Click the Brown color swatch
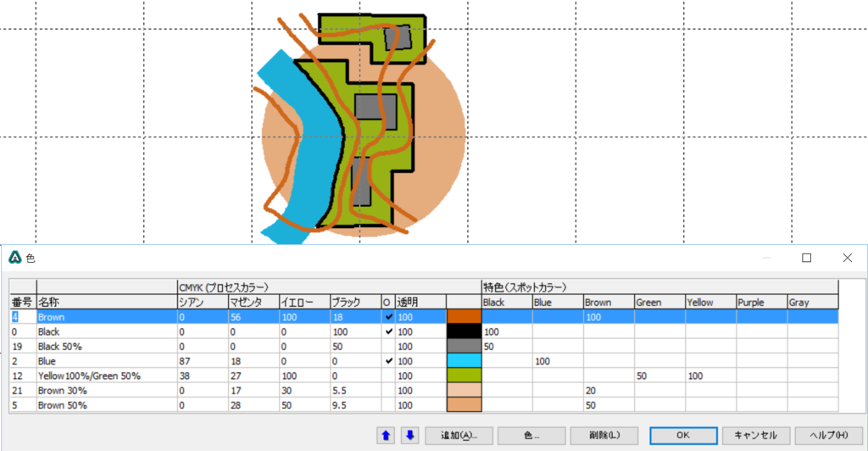 [464, 317]
